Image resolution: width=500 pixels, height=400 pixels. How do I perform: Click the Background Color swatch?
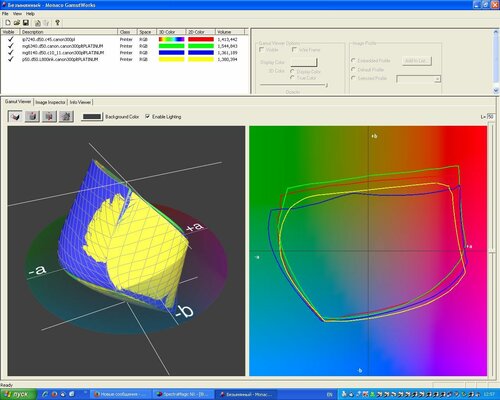(x=92, y=117)
